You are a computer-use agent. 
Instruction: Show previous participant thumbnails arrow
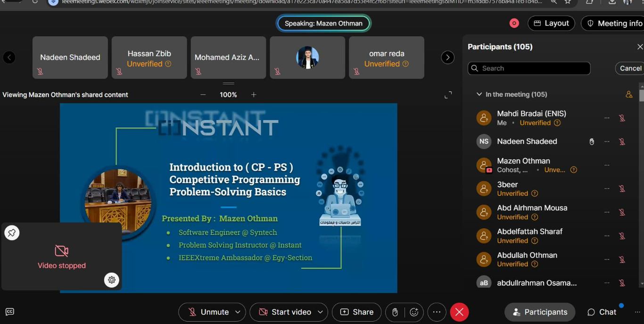(9, 58)
